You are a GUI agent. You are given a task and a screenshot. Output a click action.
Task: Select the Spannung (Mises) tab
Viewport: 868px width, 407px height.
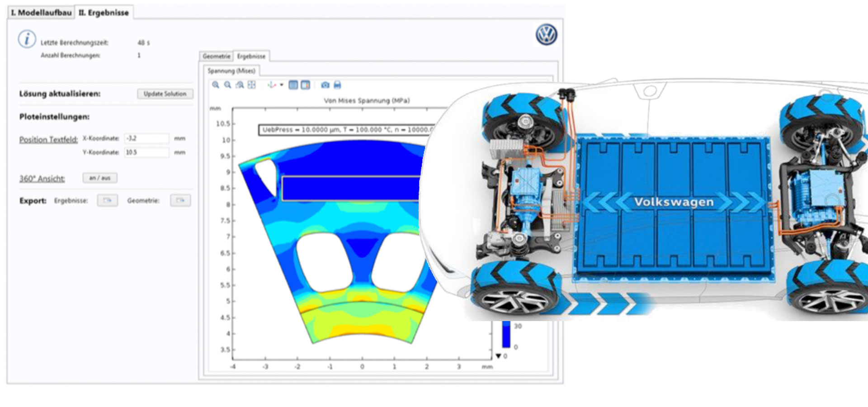point(231,71)
